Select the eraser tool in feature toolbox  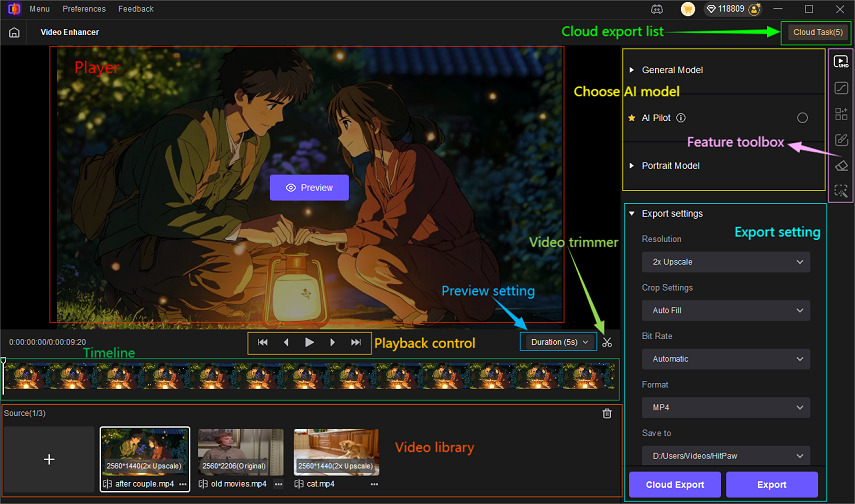(x=841, y=165)
